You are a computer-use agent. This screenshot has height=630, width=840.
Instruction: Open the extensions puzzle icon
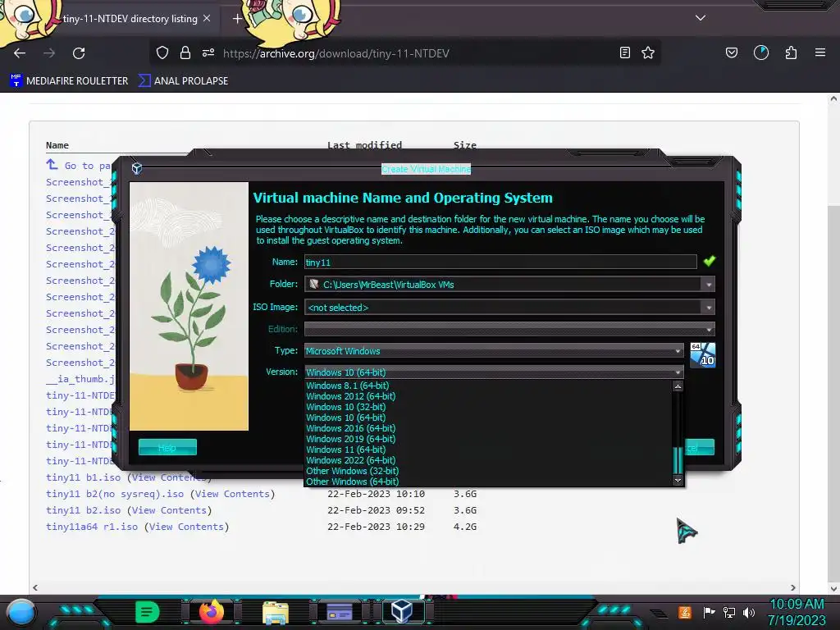(792, 52)
